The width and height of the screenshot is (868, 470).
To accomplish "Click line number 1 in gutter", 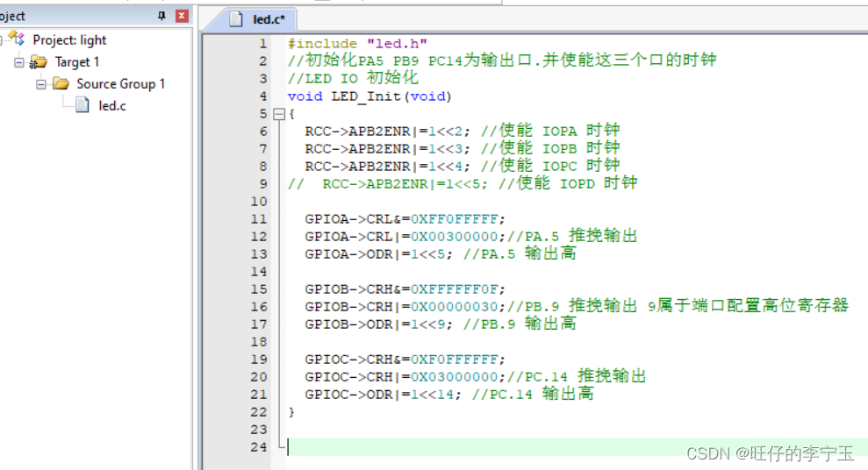I will tap(263, 44).
